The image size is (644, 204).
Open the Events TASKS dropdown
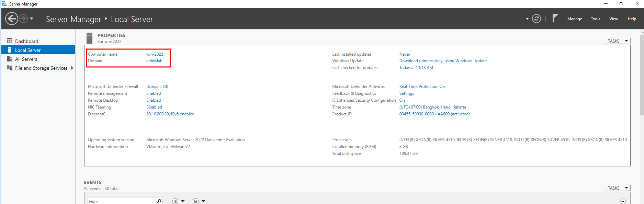[617, 188]
